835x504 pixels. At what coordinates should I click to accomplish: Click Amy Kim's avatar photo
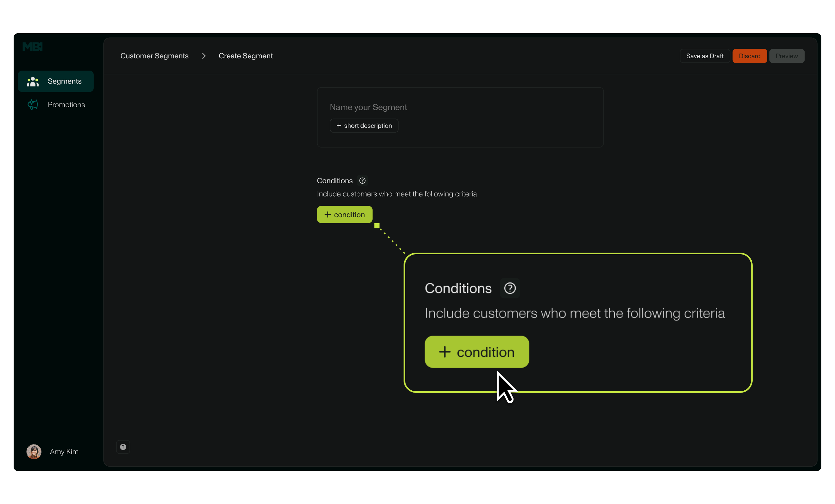click(34, 451)
